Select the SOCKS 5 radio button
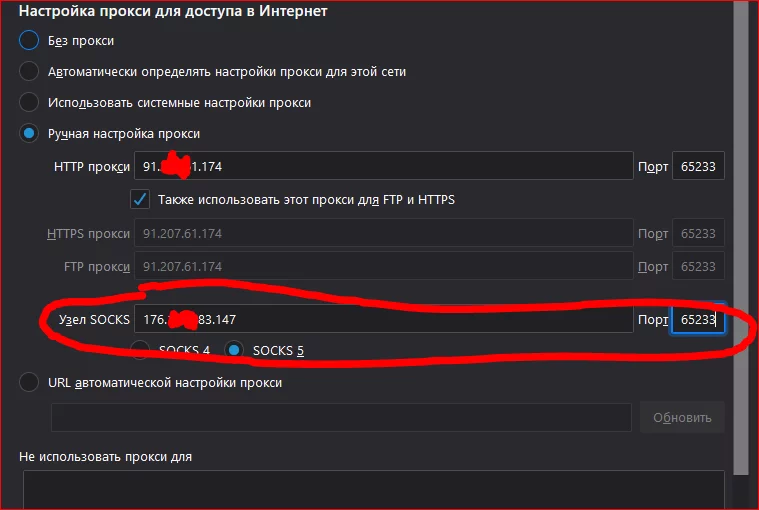Screen dimensions: 759x510 tap(234, 350)
